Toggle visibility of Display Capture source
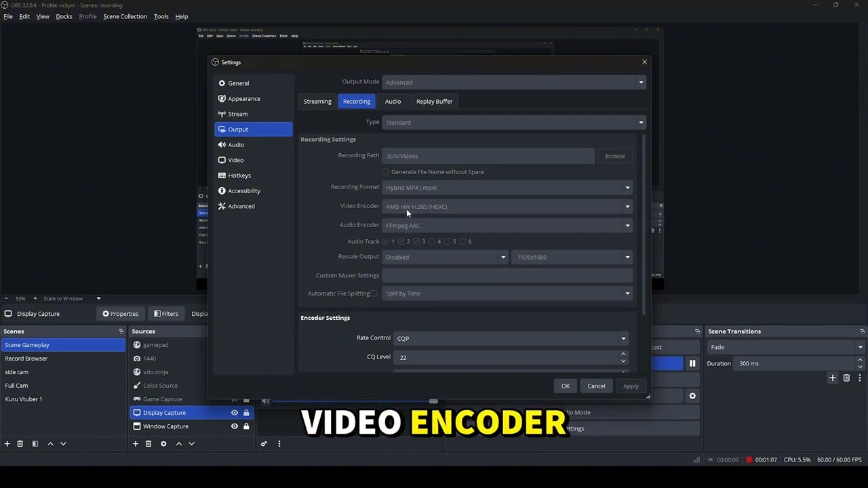Image resolution: width=868 pixels, height=488 pixels. [235, 413]
